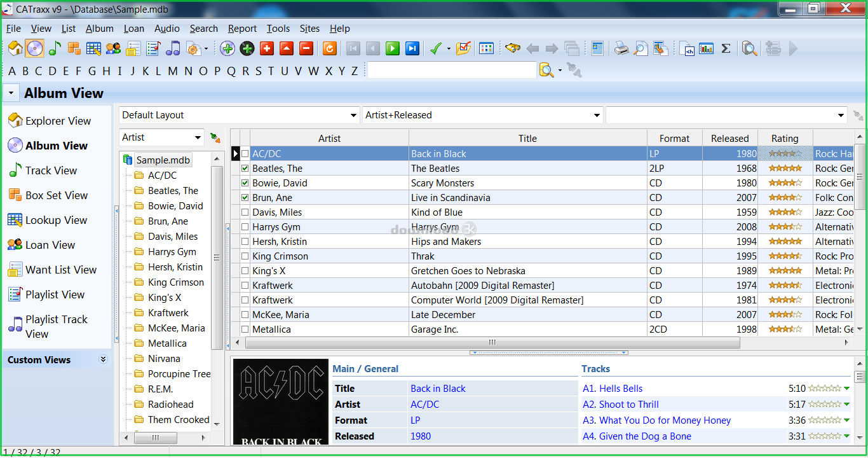The image size is (868, 458).
Task: Expand the Custom Views section chevron
Action: (x=104, y=359)
